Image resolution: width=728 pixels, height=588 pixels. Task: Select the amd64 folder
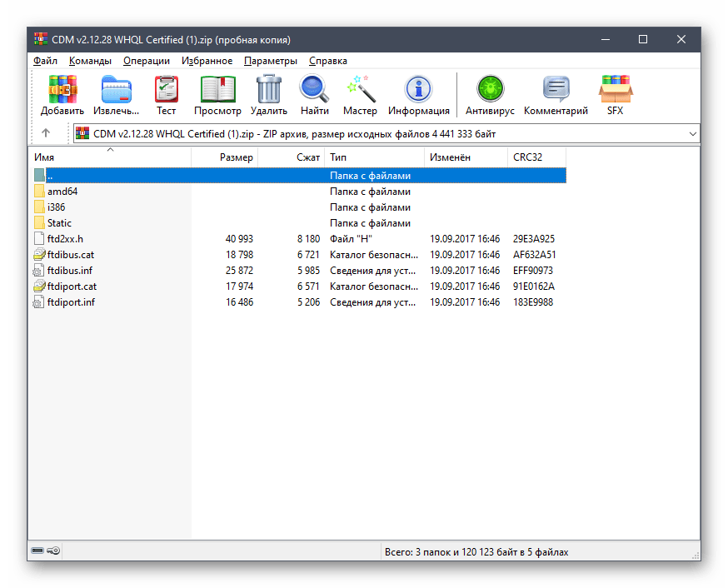tap(62, 192)
